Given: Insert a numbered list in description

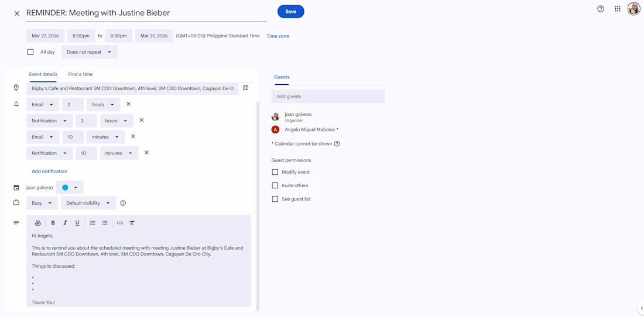Looking at the screenshot, I should tap(93, 223).
